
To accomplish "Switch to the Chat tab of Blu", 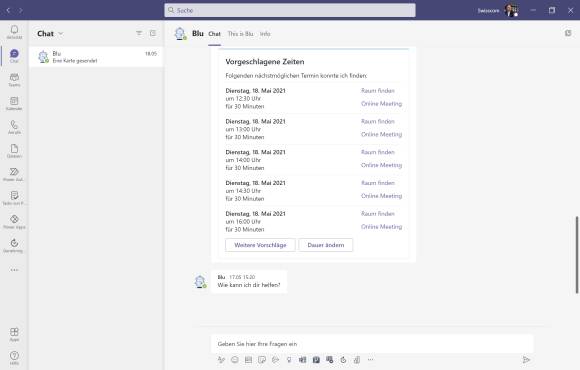I will pos(214,34).
